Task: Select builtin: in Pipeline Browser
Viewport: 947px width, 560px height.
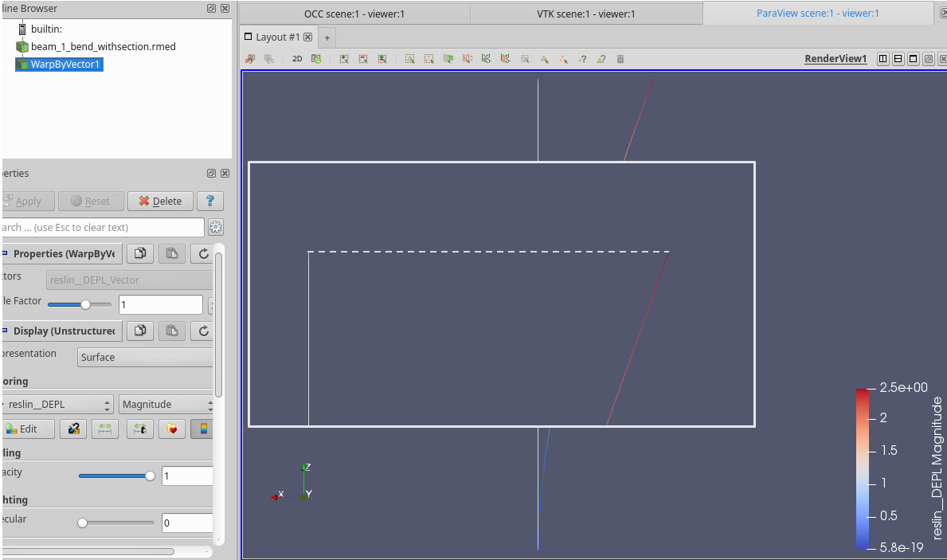Action: [46, 29]
